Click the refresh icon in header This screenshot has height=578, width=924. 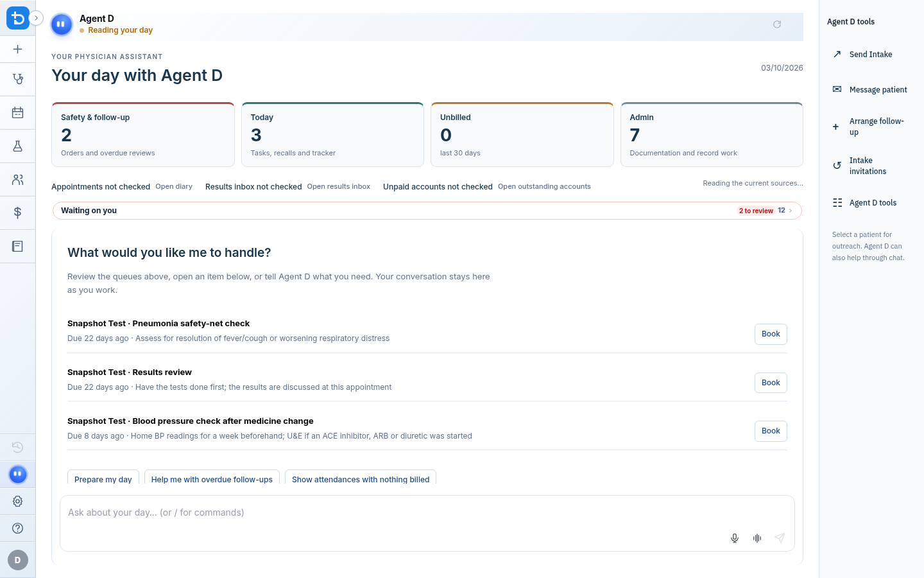777,24
